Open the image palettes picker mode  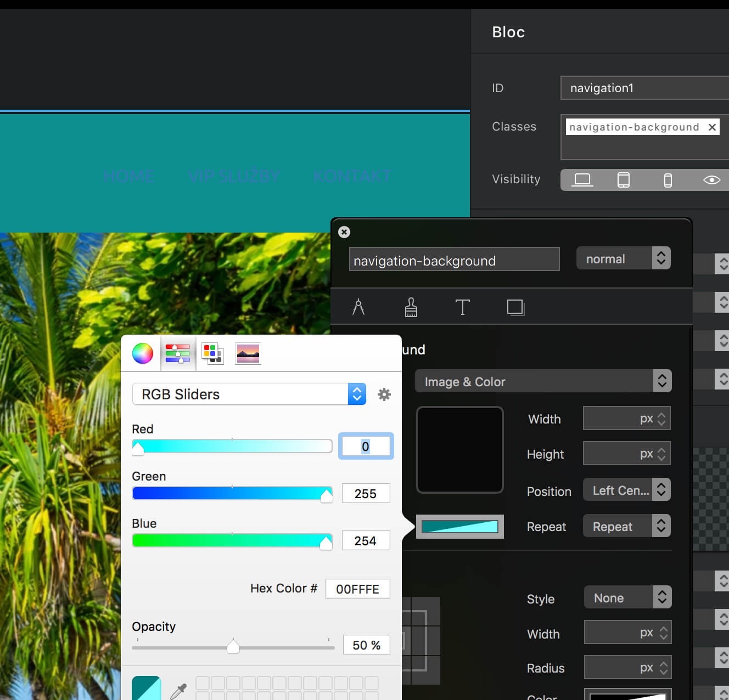(x=248, y=353)
